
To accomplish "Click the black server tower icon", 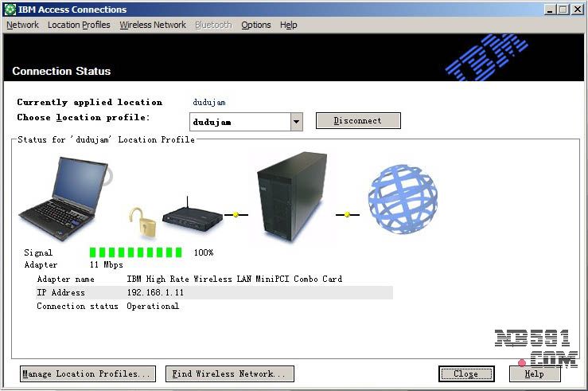I will (x=292, y=197).
